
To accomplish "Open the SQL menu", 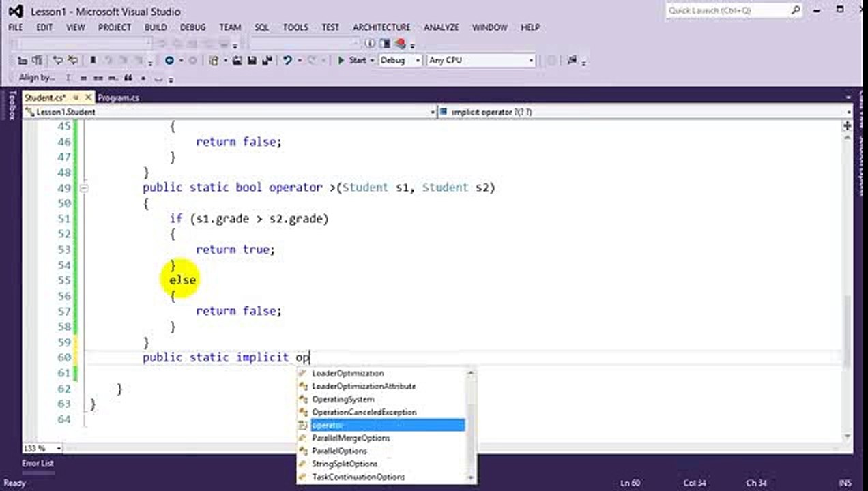I will coord(262,27).
